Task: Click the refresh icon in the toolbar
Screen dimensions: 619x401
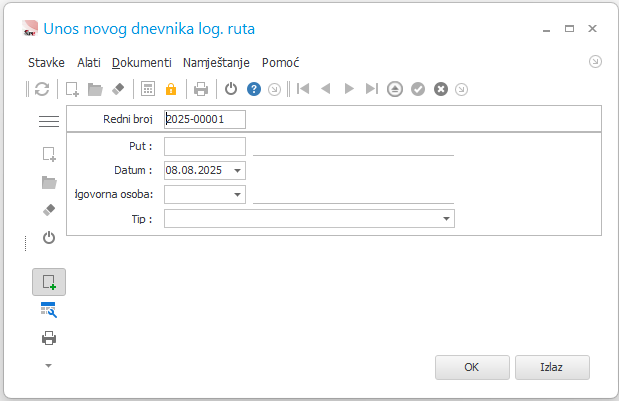Action: pyautogui.click(x=42, y=89)
